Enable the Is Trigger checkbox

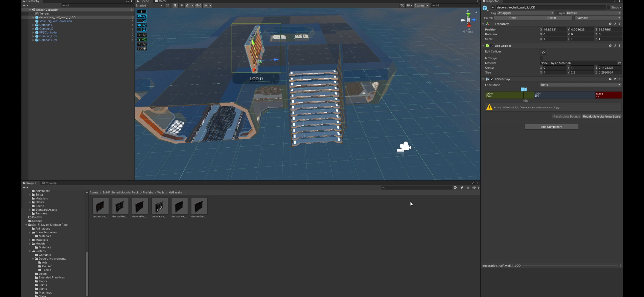coord(542,58)
